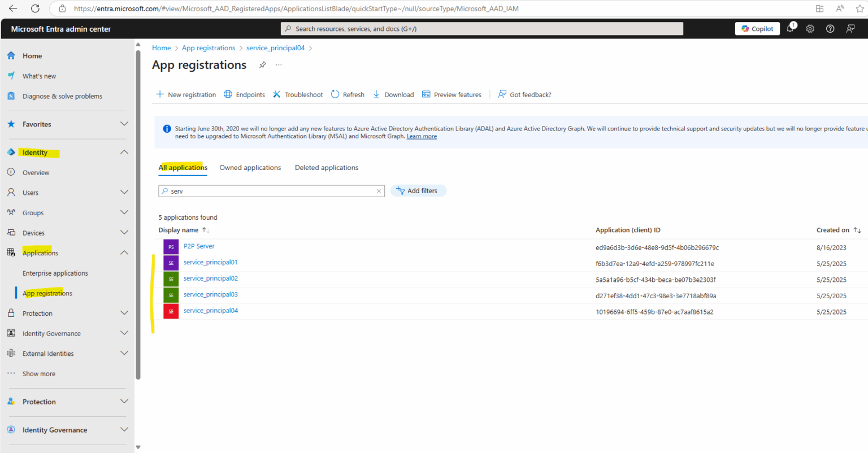Launch the Troubleshoot tool
868x453 pixels.
coord(297,94)
